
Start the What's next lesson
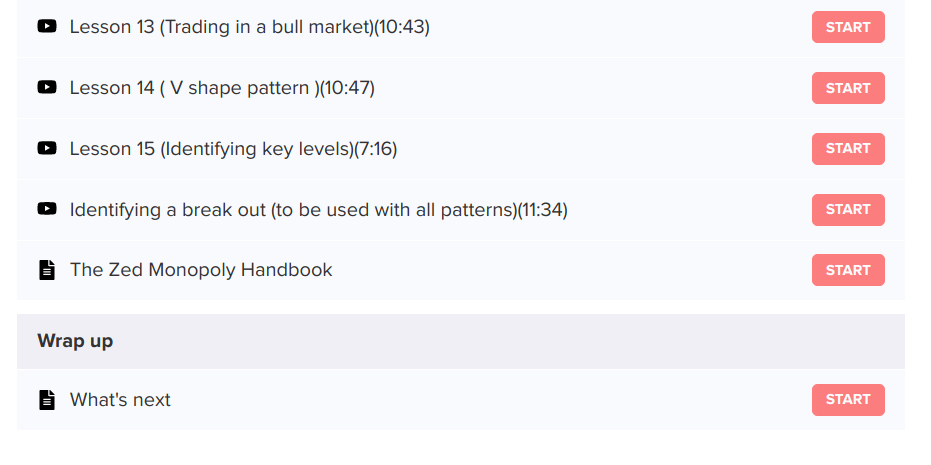tap(847, 399)
